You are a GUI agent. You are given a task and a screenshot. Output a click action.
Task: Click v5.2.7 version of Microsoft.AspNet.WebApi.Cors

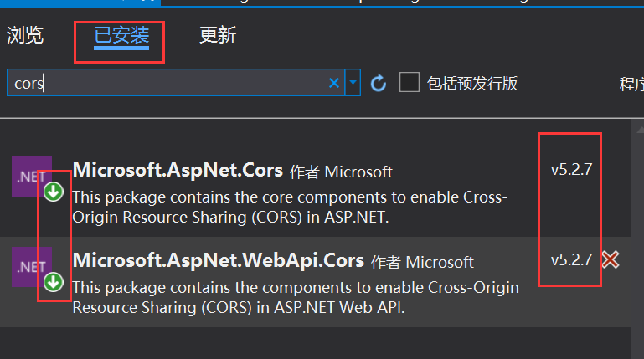571,259
